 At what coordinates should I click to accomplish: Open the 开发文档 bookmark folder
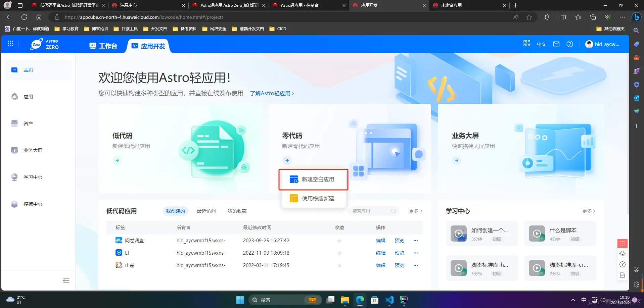pyautogui.click(x=155, y=29)
